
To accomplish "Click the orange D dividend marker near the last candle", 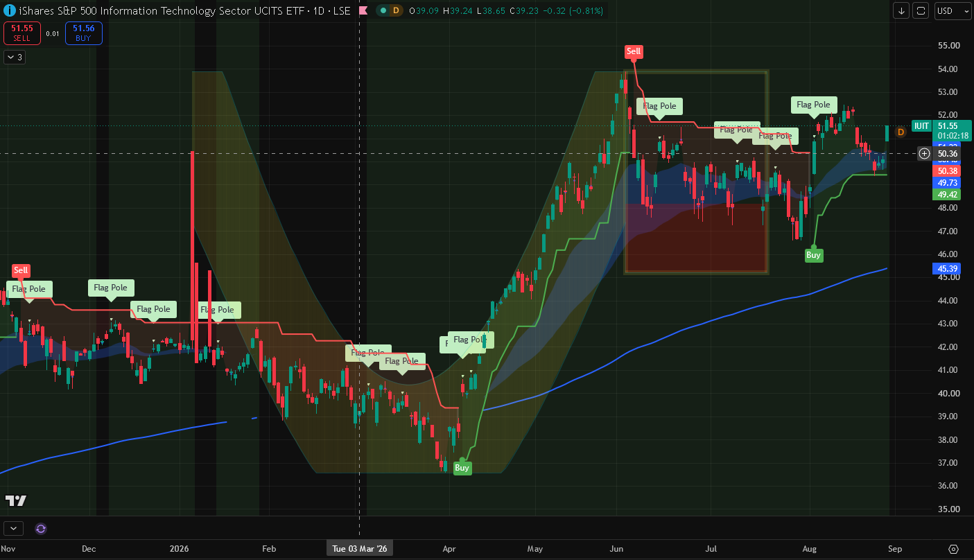I will tap(901, 132).
